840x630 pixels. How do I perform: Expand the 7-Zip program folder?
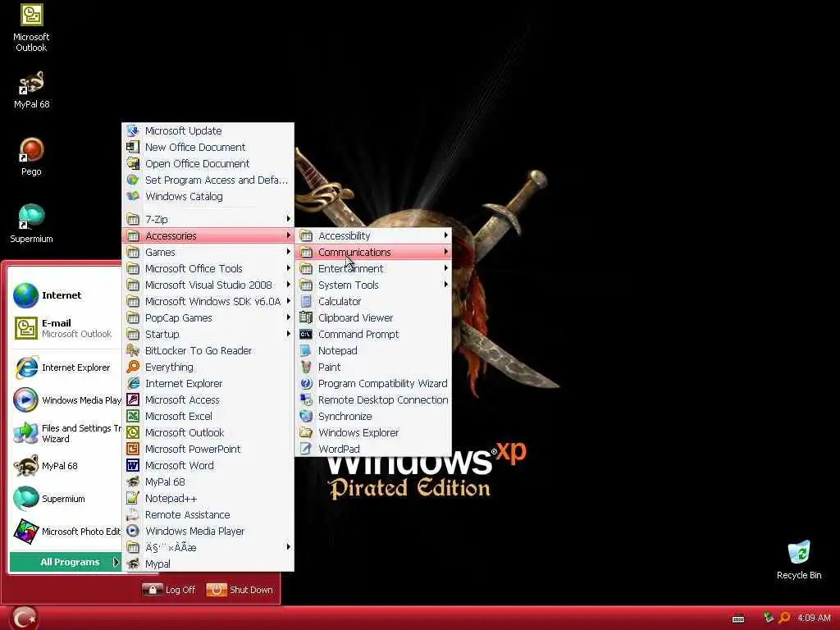point(208,219)
